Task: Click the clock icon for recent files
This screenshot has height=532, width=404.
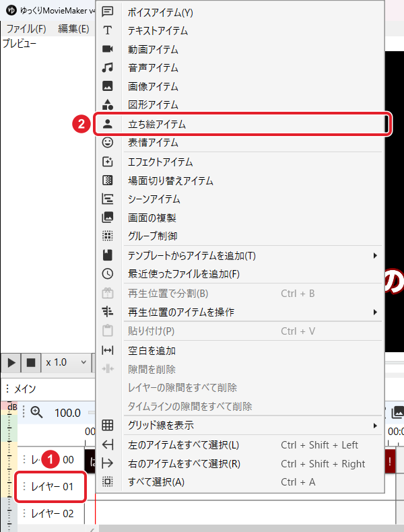Action: point(108,273)
